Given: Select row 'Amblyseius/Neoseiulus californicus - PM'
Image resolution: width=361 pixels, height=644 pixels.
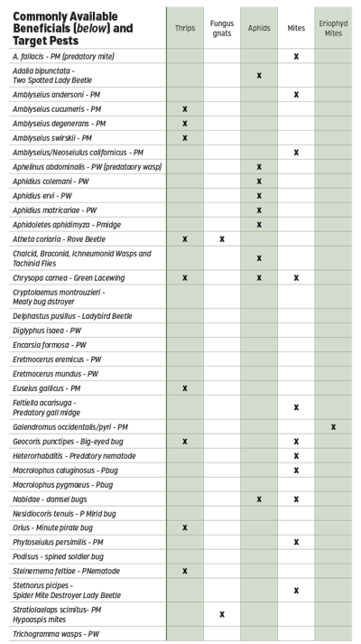Looking at the screenshot, I should [180, 153].
